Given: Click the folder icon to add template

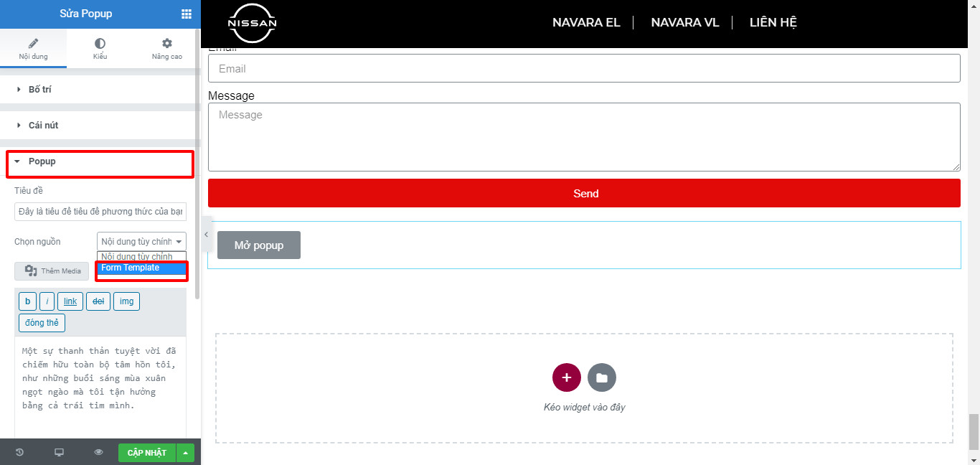Looking at the screenshot, I should pyautogui.click(x=601, y=377).
